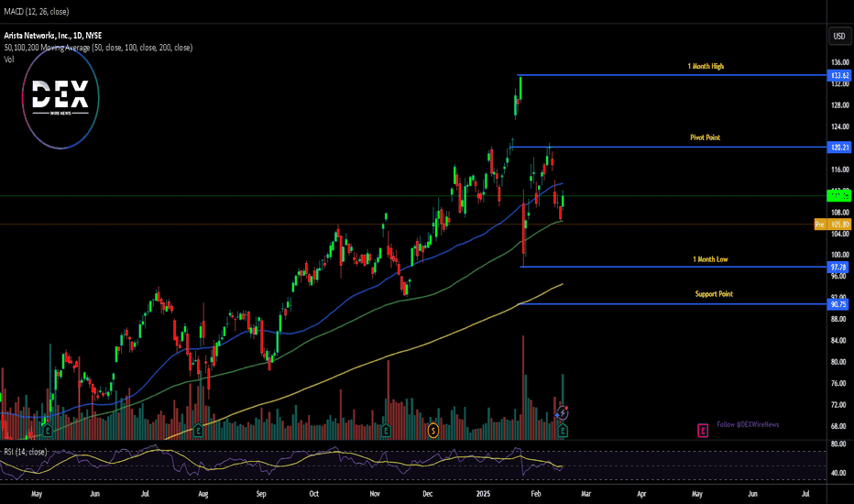Click the pink E icon beside Follow @DEXWireNews
Screen dimensions: 854x504
coord(703,431)
